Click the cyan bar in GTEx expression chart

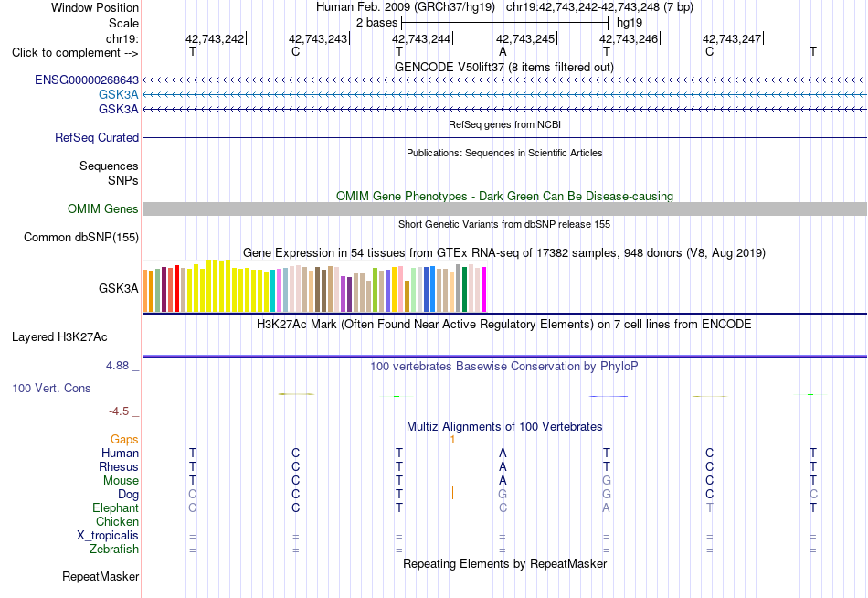click(272, 291)
